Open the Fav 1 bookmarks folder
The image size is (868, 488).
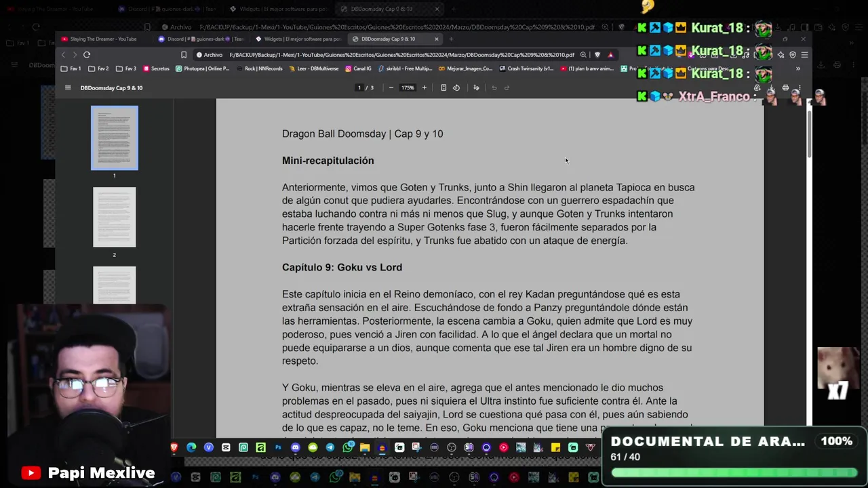[x=71, y=68]
